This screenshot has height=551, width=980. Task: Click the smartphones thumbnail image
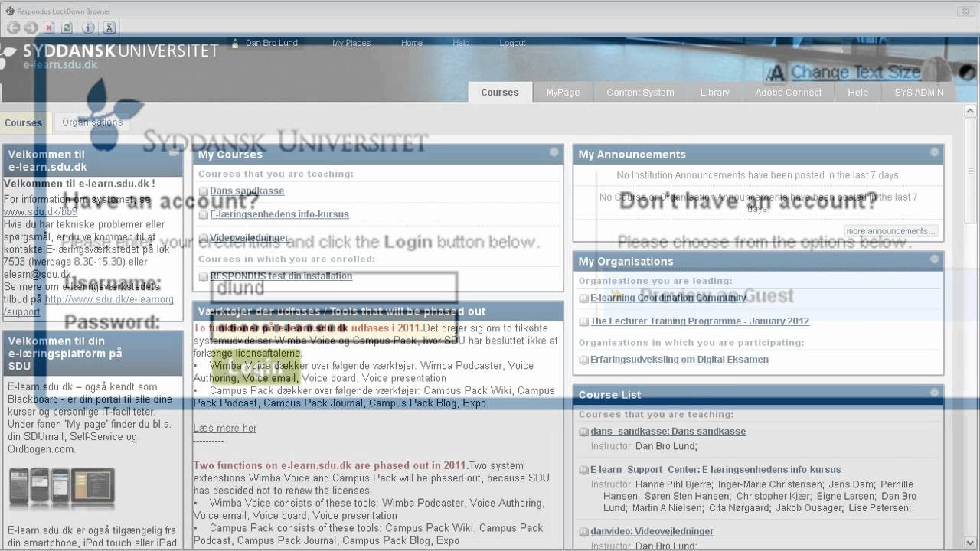pos(61,490)
